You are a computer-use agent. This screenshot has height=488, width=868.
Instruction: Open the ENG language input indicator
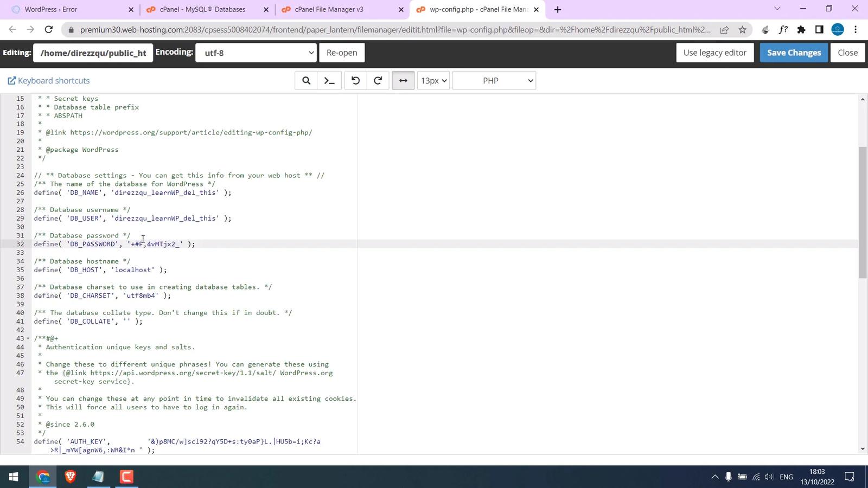tap(786, 477)
